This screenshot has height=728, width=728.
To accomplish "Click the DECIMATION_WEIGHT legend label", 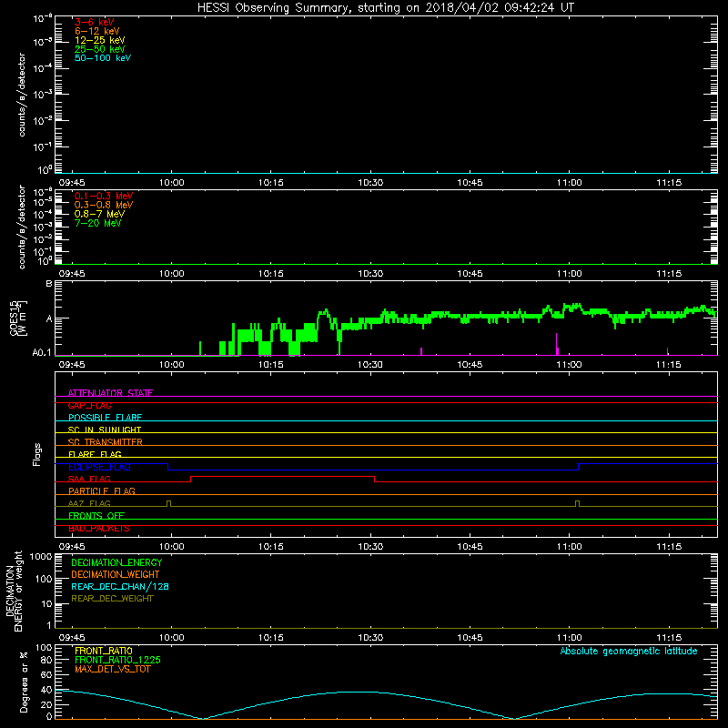I will 116,574.
